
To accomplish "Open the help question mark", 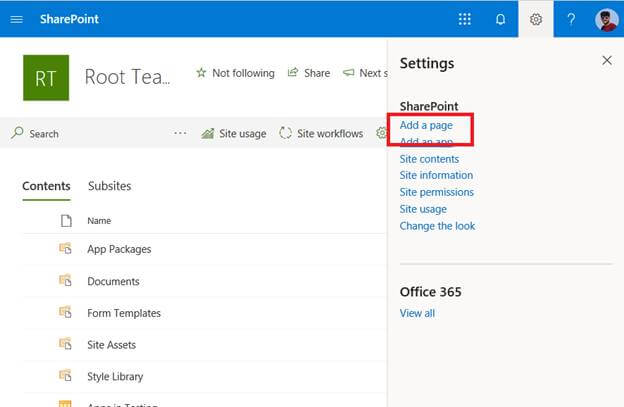I will pos(571,19).
